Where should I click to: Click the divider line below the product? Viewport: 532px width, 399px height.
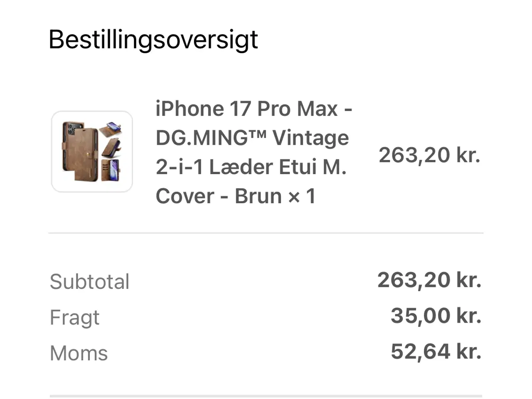click(266, 233)
